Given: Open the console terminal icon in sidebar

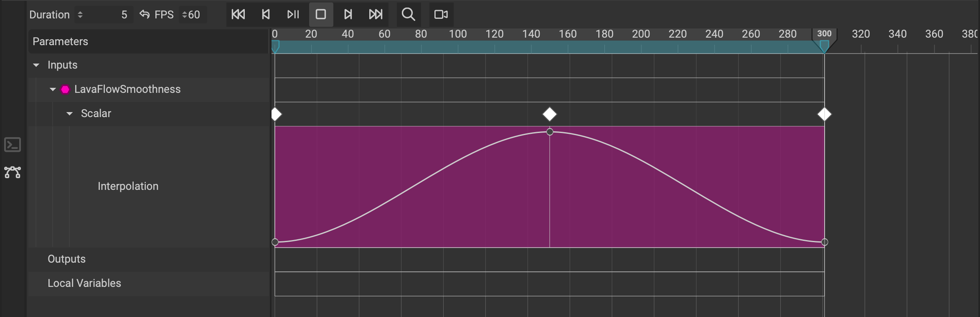Looking at the screenshot, I should click(13, 145).
